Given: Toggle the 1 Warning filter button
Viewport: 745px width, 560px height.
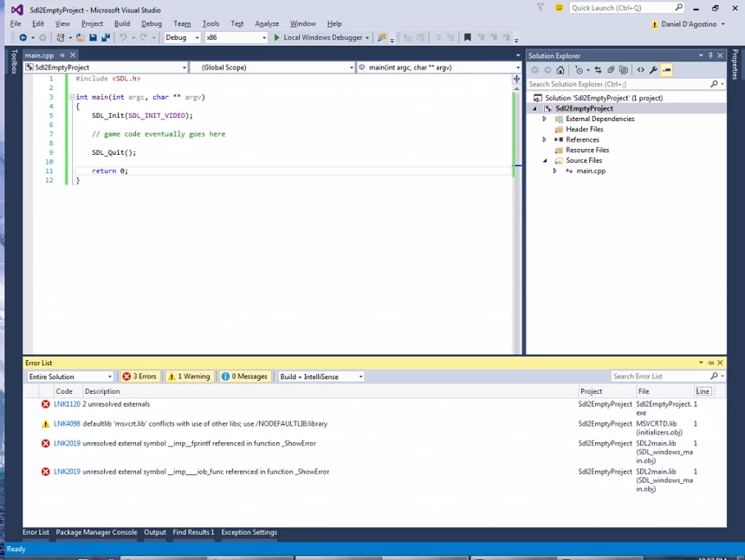Looking at the screenshot, I should [189, 377].
